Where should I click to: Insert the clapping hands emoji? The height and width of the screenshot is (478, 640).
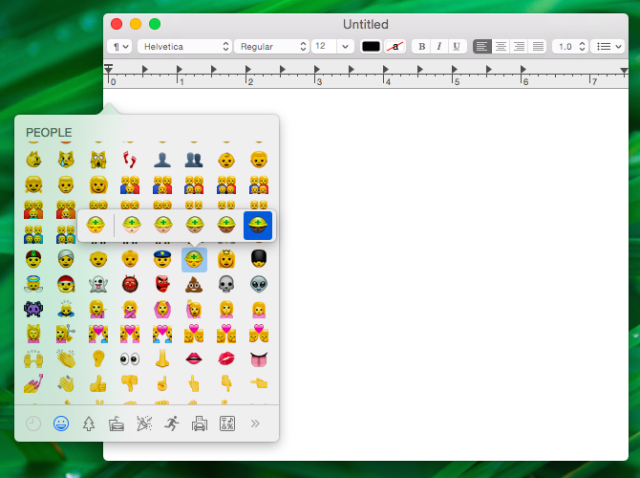(x=66, y=359)
